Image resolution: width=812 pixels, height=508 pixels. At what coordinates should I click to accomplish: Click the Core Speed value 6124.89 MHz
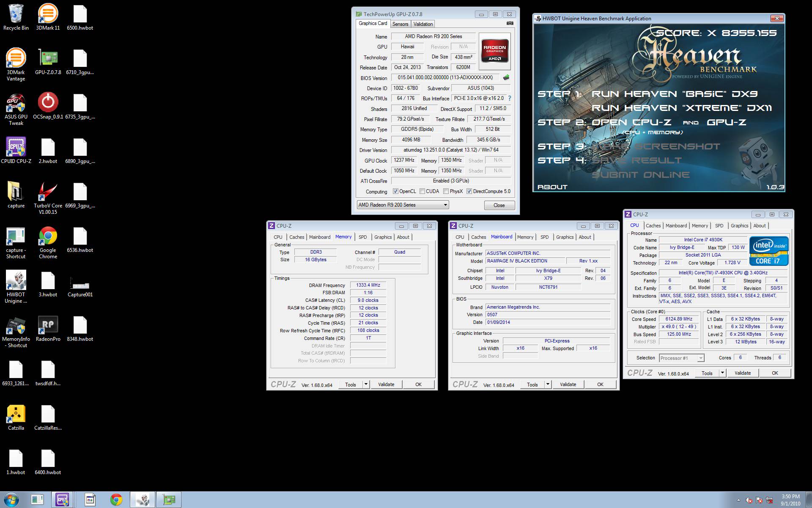(x=679, y=319)
